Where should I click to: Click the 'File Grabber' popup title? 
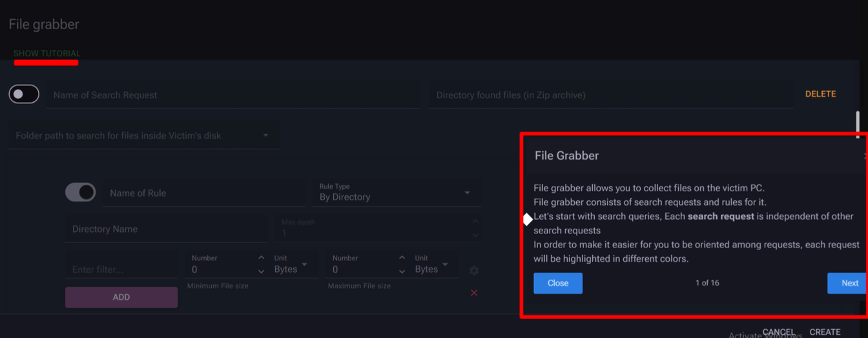tap(566, 156)
